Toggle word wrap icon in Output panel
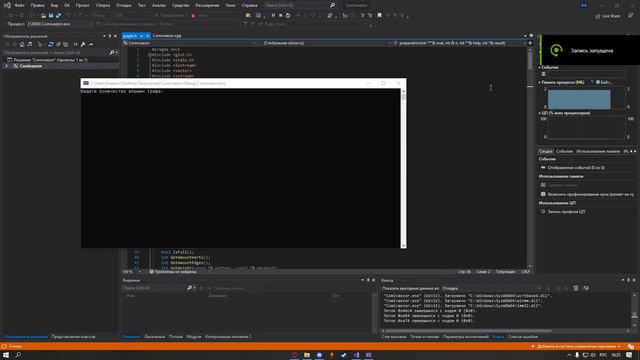Viewport: 640px width, 360px height. tap(586, 288)
